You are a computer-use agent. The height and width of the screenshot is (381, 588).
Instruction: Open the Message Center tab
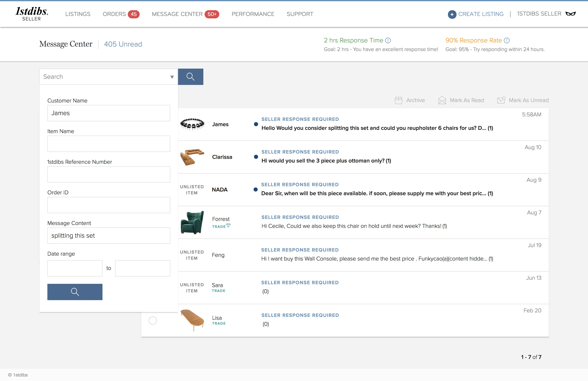[177, 14]
